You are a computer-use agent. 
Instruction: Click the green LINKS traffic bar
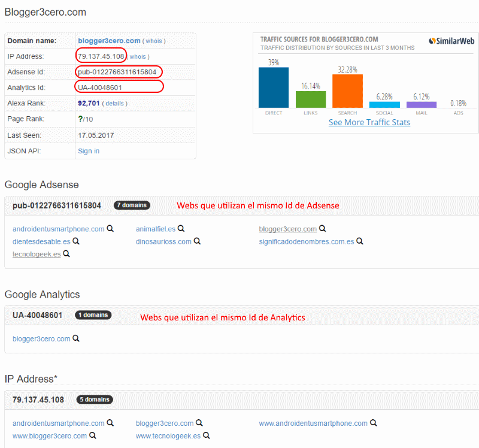311,99
